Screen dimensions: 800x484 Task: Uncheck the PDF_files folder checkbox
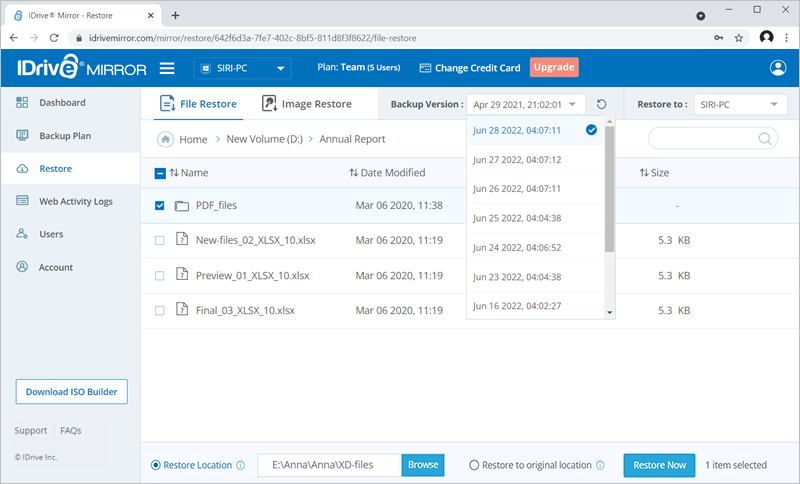160,206
